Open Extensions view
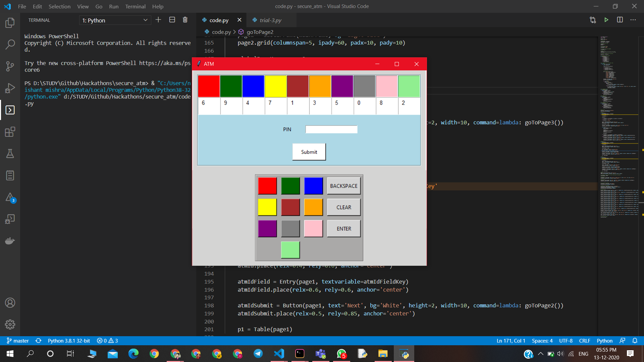This screenshot has width=644, height=362. [x=10, y=132]
